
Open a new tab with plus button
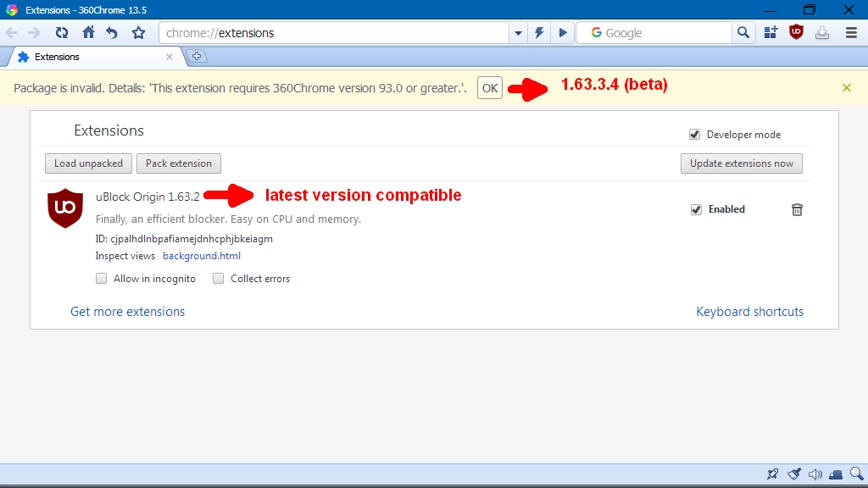point(197,57)
